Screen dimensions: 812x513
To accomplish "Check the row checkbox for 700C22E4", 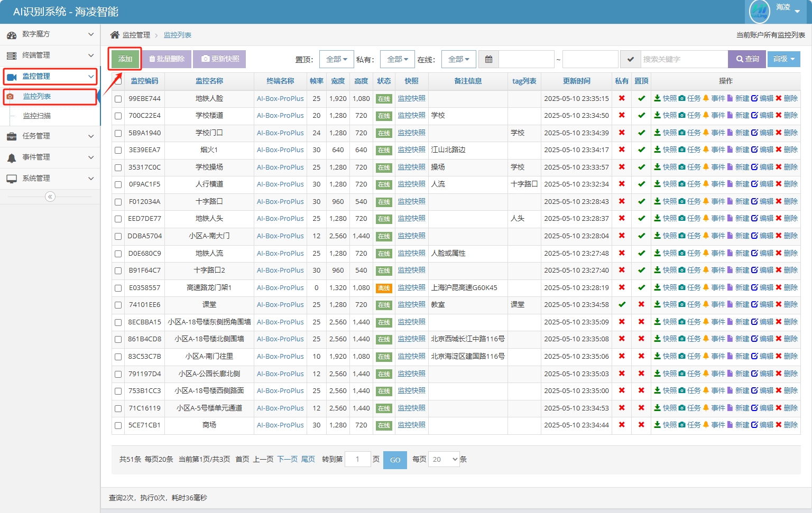I will [118, 116].
